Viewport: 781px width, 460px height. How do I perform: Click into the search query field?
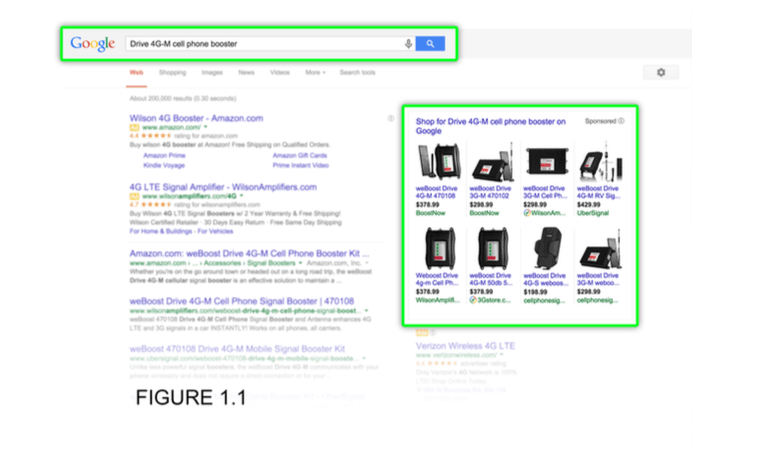(264, 44)
